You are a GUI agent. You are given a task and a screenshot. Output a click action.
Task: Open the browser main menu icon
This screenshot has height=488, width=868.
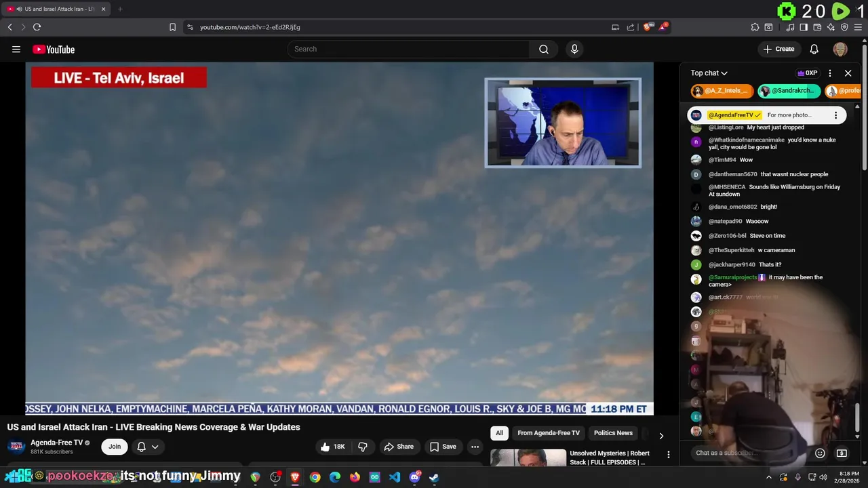[x=858, y=27]
